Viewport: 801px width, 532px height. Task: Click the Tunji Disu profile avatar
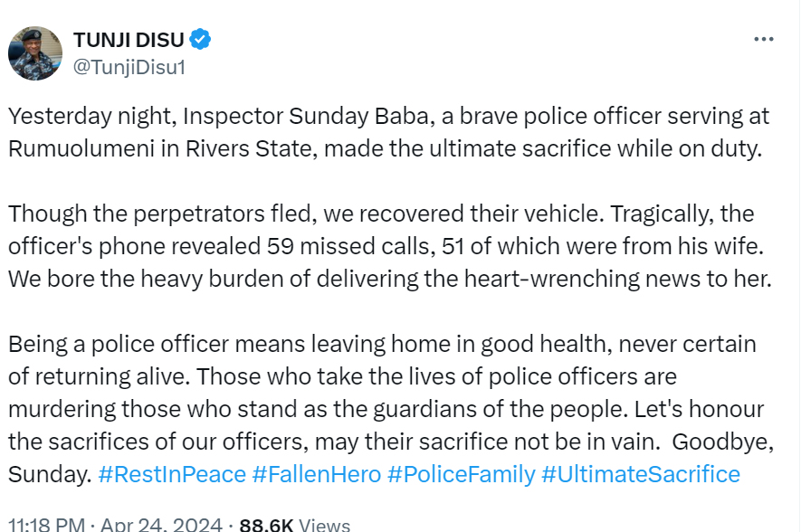click(x=35, y=52)
